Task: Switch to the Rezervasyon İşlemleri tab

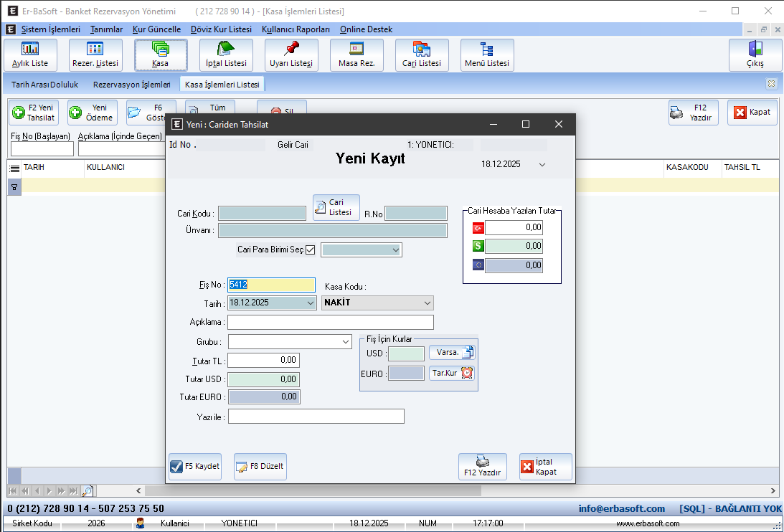Action: click(131, 85)
